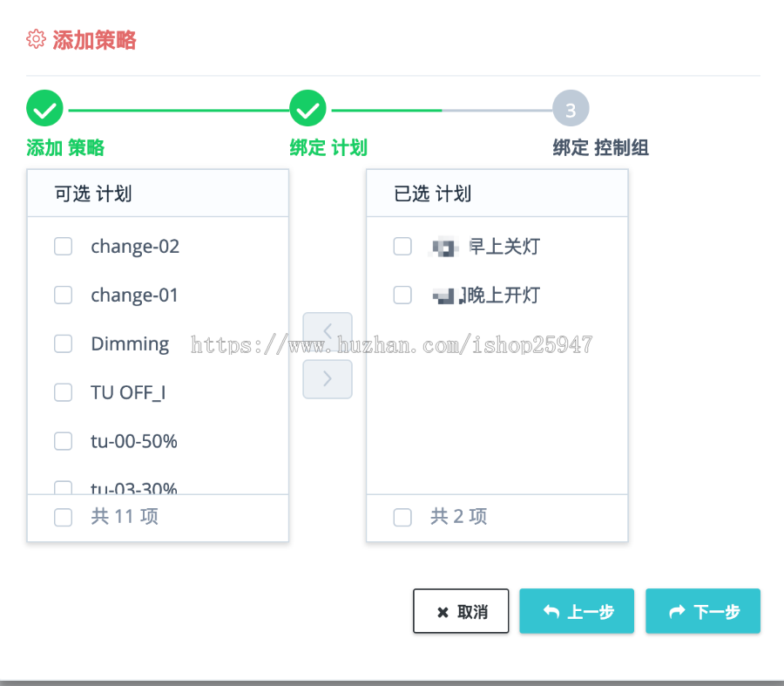Check the 晚上开灯 plan checkbox
Screen dimensions: 784x686
pos(402,295)
